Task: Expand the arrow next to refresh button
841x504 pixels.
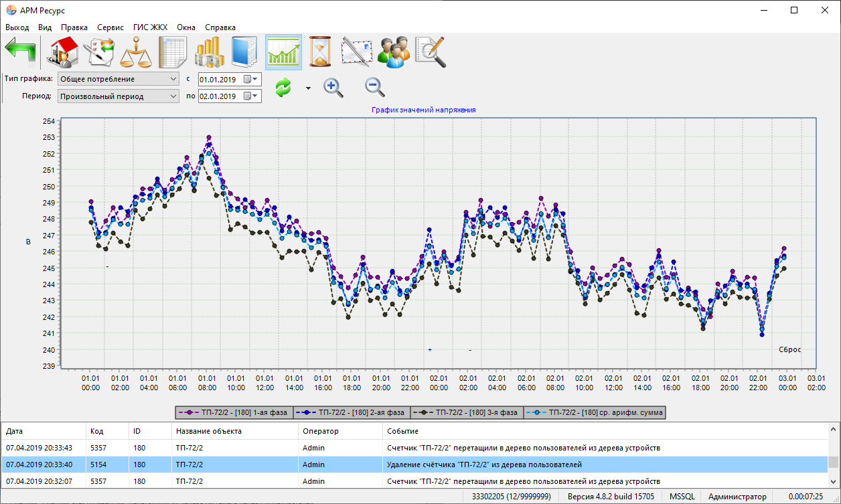Action: click(308, 88)
